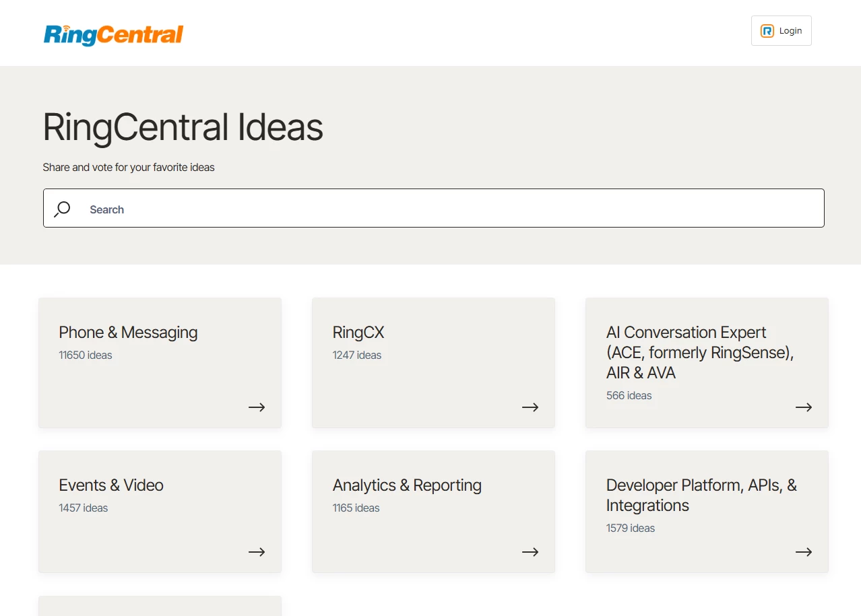Log in using the Login button

click(782, 31)
